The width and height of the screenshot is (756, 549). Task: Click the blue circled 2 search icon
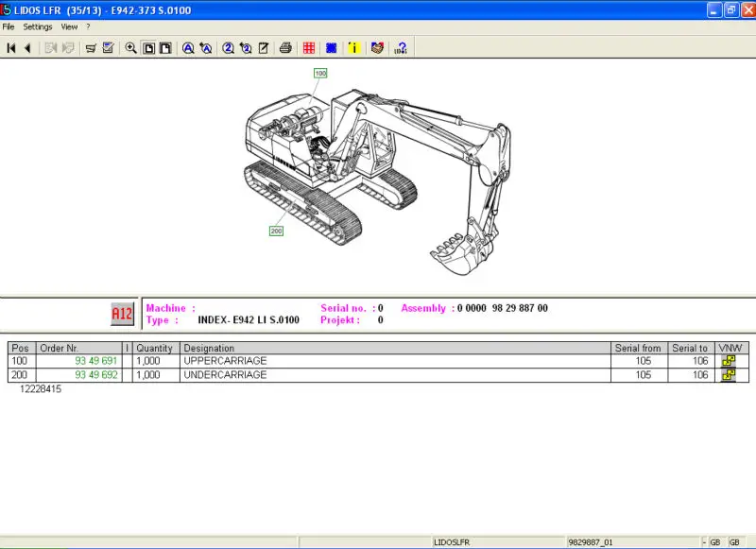(x=228, y=47)
